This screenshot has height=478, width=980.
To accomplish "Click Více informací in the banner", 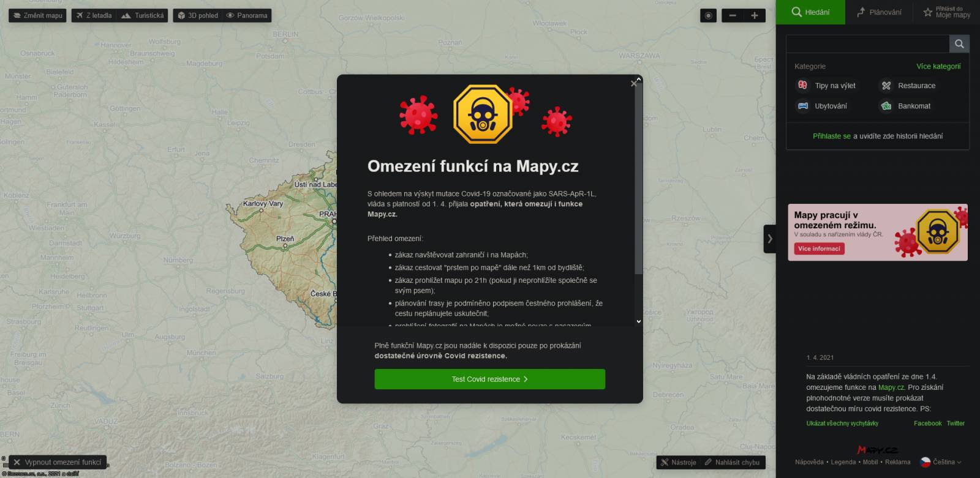I will [x=819, y=248].
